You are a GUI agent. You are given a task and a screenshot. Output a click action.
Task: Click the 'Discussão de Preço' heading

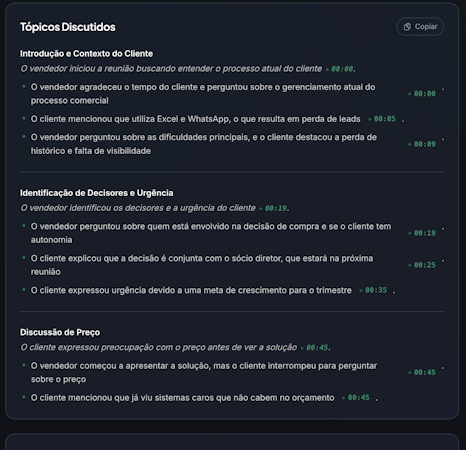(60, 332)
